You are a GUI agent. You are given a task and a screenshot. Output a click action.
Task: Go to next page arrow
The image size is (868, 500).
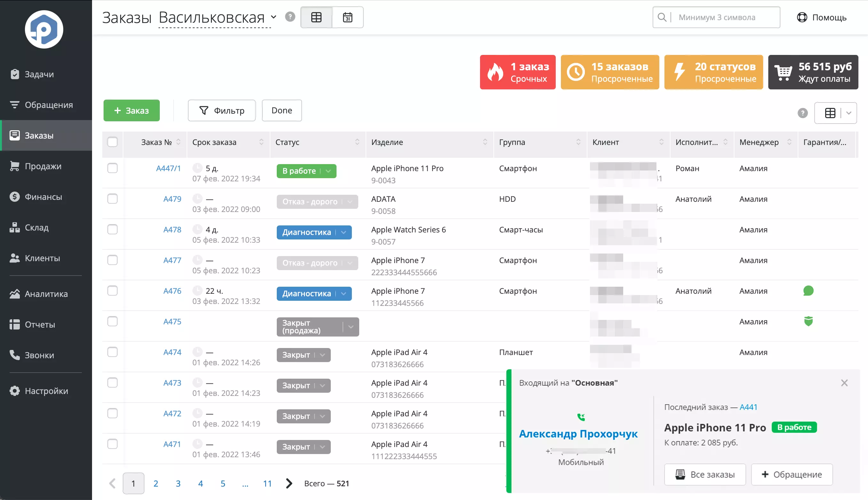click(289, 483)
